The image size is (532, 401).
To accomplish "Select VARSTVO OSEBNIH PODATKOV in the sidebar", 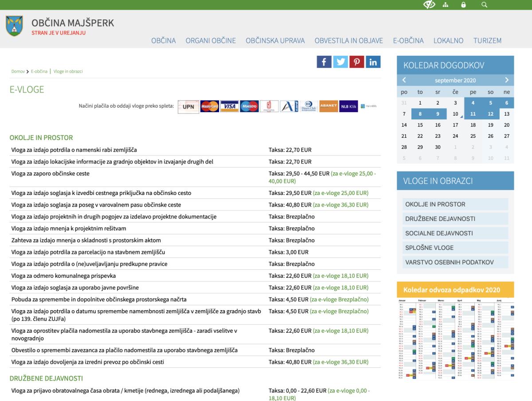I will tap(455, 262).
